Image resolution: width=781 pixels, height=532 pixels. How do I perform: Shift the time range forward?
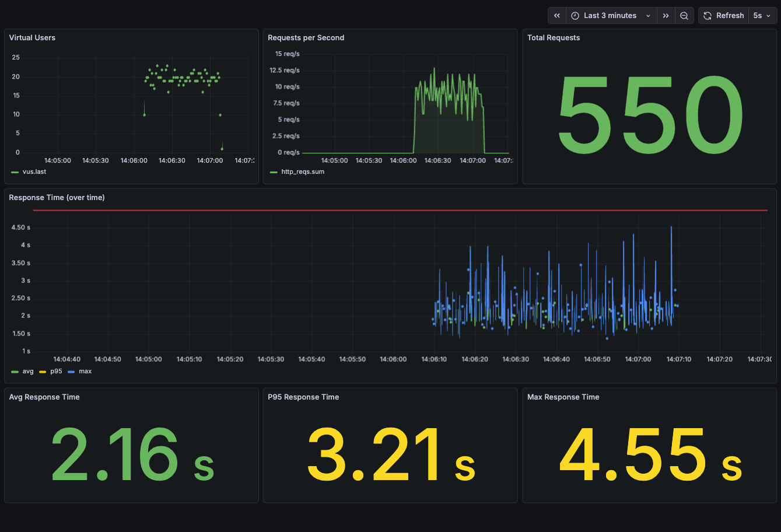pyautogui.click(x=666, y=16)
